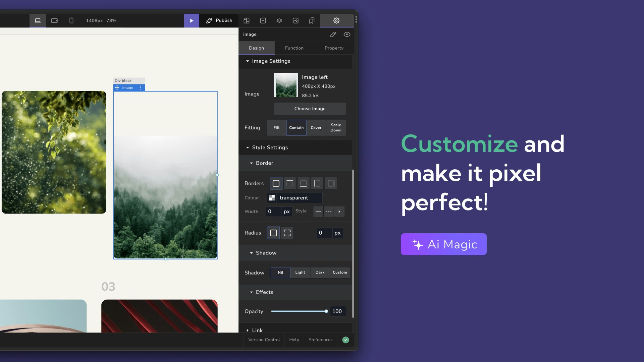Click the Image left thumbnail preview

tap(286, 85)
